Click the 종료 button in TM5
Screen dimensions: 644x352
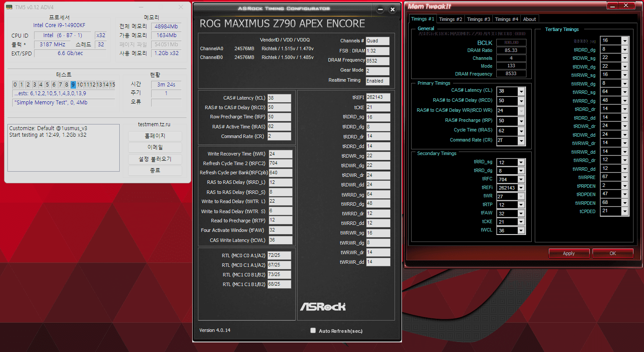(x=155, y=170)
